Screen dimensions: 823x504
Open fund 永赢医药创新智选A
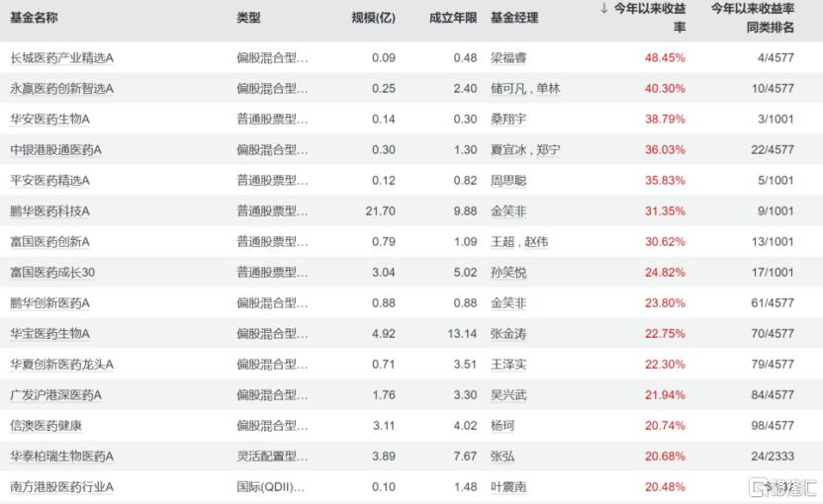(61, 89)
